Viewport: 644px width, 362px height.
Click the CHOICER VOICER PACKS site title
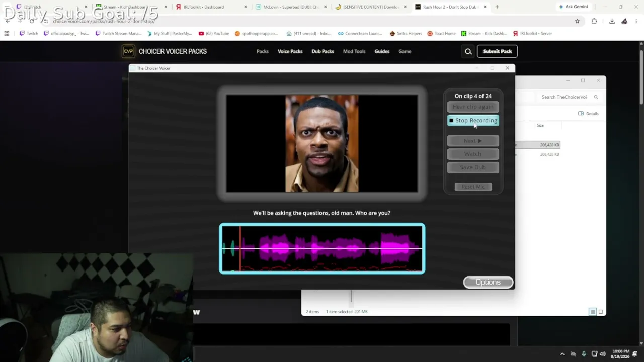tap(173, 51)
